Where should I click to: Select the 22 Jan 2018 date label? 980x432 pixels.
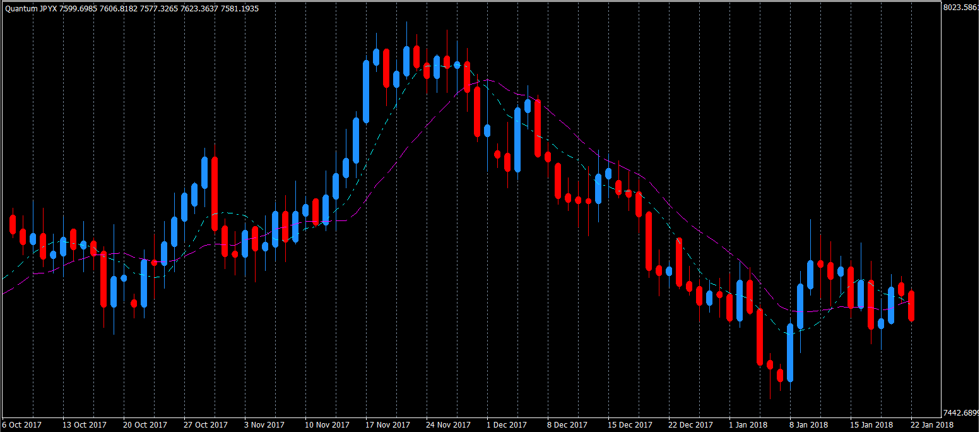pyautogui.click(x=933, y=425)
